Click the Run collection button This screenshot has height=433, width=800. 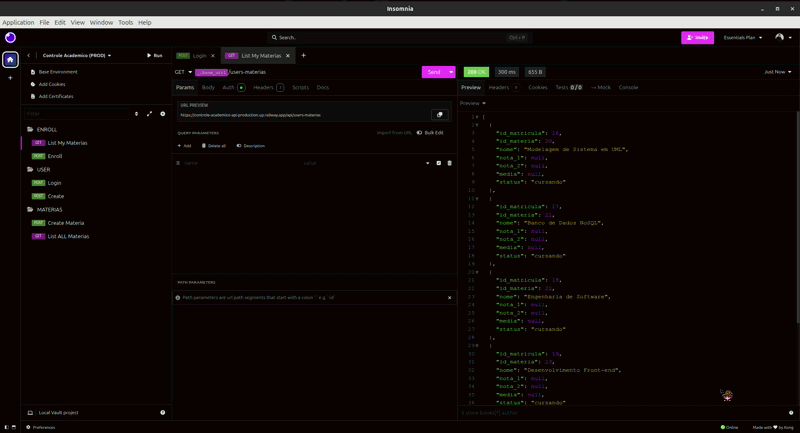click(x=155, y=56)
